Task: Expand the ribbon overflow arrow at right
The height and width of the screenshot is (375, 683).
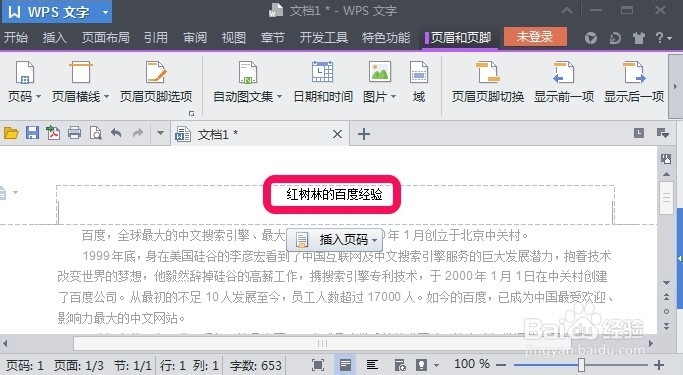Action: pyautogui.click(x=675, y=86)
